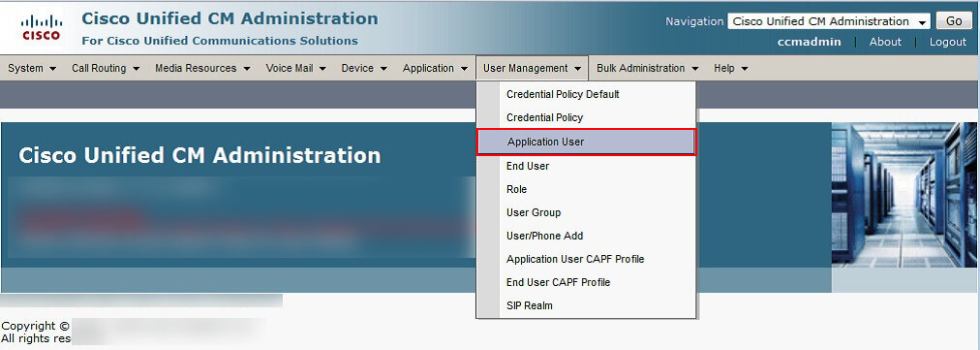Expand the Navigation combo box

point(829,21)
